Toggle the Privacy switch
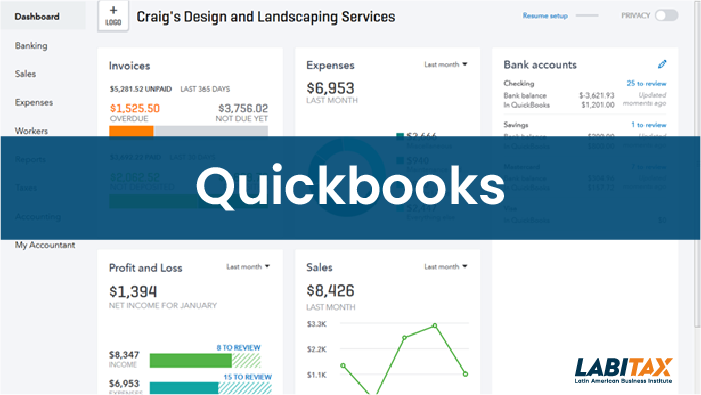The image size is (701, 395). pyautogui.click(x=666, y=16)
